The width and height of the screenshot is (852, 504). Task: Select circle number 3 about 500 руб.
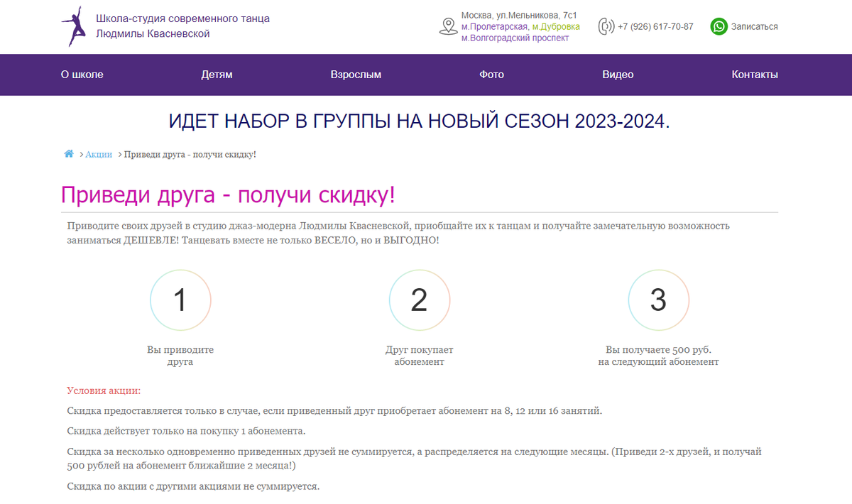[x=658, y=300]
